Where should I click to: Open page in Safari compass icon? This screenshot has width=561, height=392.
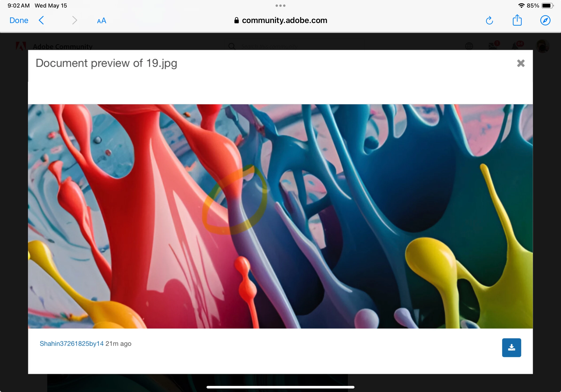pyautogui.click(x=545, y=20)
